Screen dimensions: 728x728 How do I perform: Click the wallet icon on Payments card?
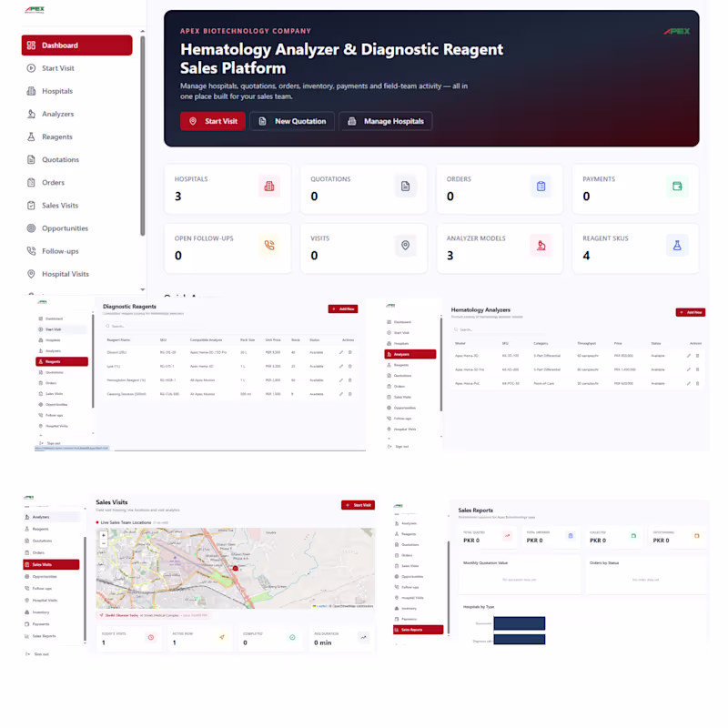pyautogui.click(x=677, y=187)
